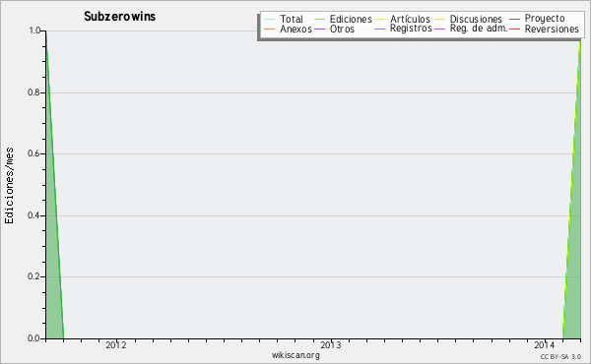Click the 0.0 y-axis tick label
Viewport: 591px width, 364px height.
[x=34, y=338]
